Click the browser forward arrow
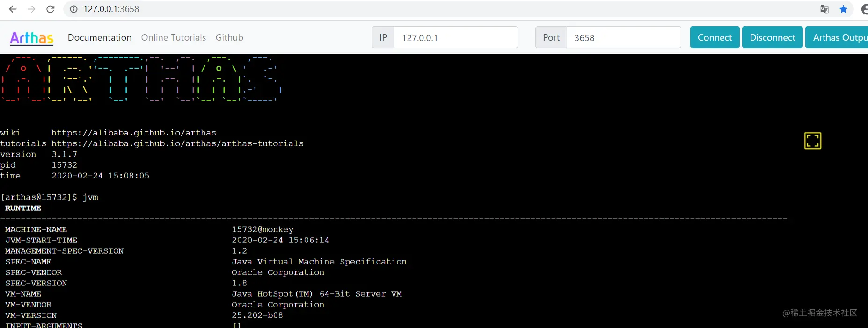 click(x=31, y=9)
